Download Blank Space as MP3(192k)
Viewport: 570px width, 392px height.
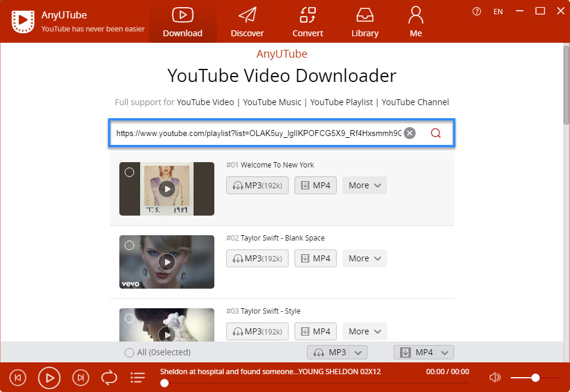tap(257, 258)
